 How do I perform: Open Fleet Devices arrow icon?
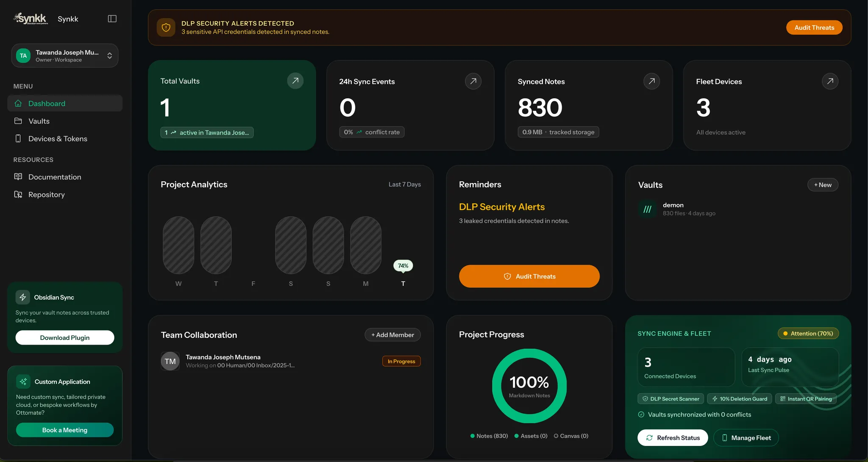coord(830,81)
